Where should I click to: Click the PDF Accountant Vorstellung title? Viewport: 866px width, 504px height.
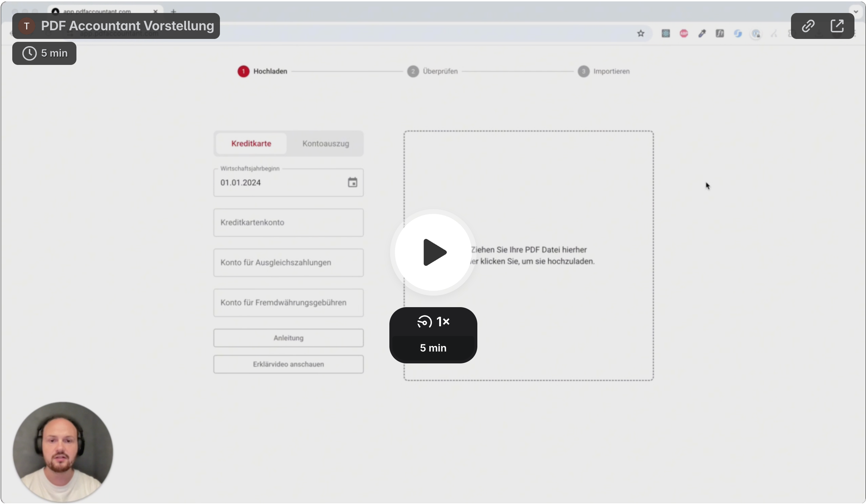point(127,26)
